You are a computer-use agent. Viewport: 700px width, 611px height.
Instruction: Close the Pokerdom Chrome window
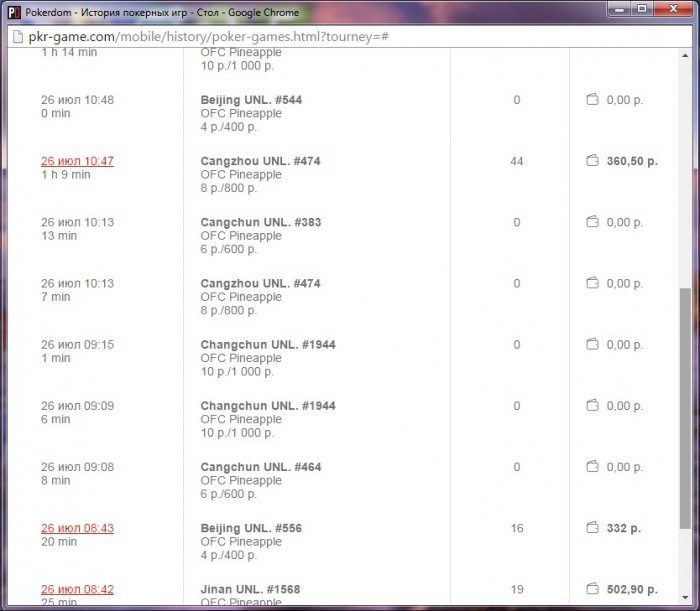pyautogui.click(x=673, y=9)
